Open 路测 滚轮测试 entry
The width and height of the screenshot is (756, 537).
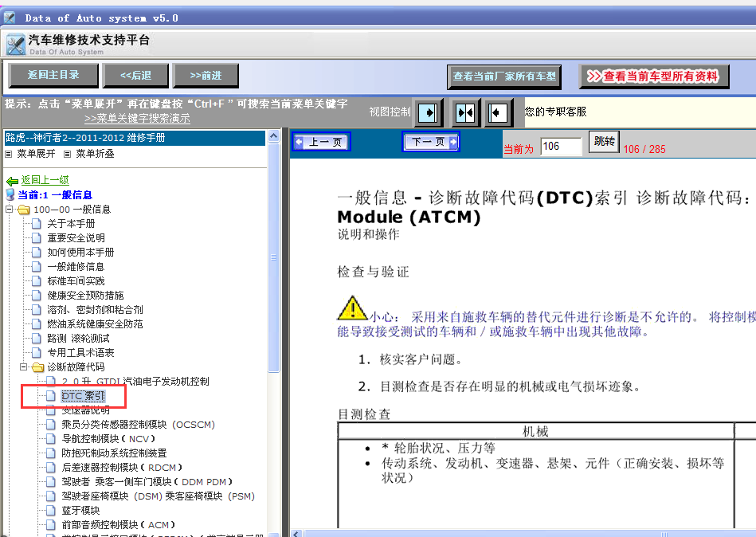pyautogui.click(x=78, y=339)
